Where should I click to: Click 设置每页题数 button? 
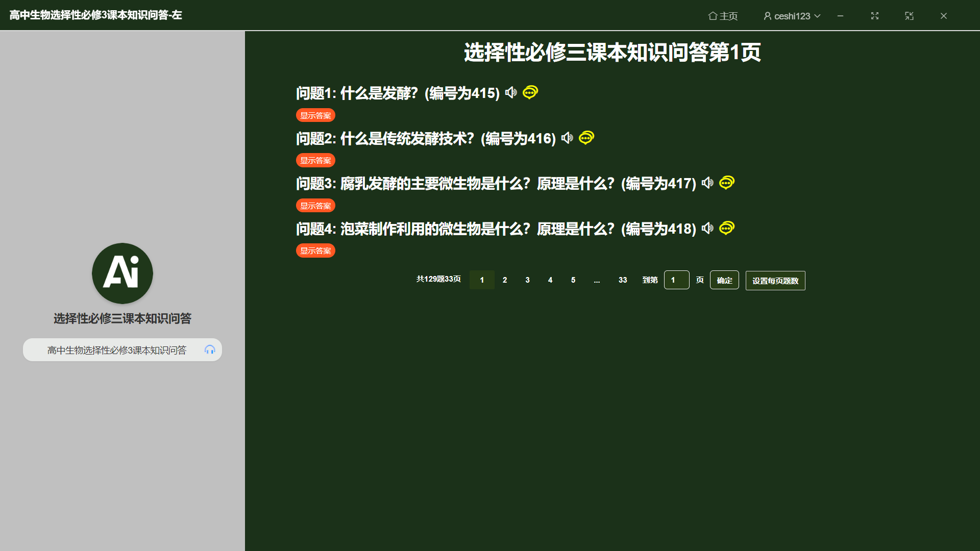775,281
